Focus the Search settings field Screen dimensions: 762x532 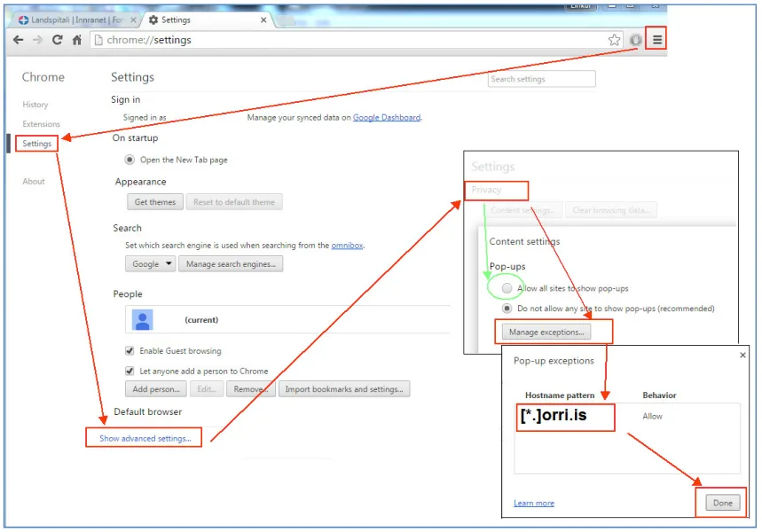coord(541,79)
